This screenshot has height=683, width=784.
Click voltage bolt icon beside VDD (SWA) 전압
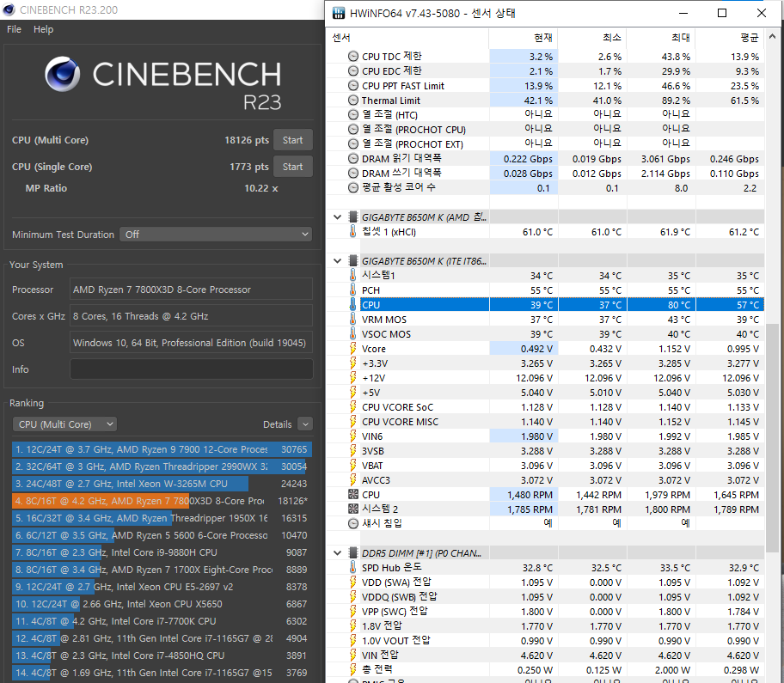pos(353,582)
